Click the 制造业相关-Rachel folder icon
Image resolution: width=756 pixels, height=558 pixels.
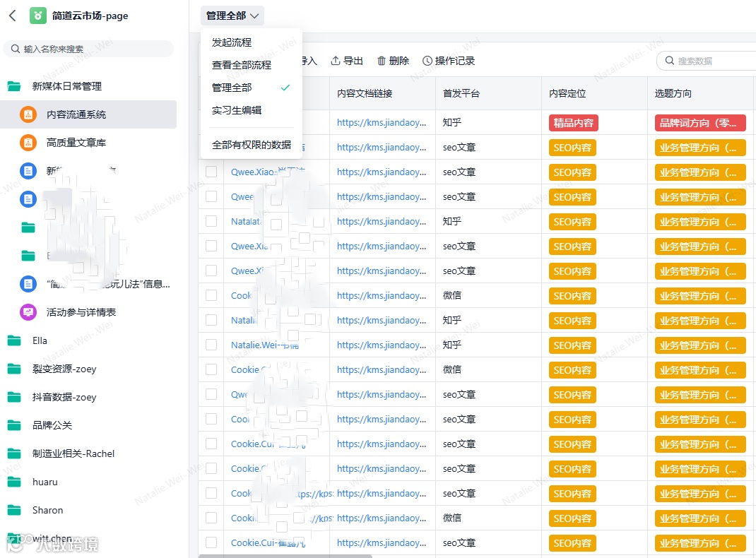coord(14,453)
